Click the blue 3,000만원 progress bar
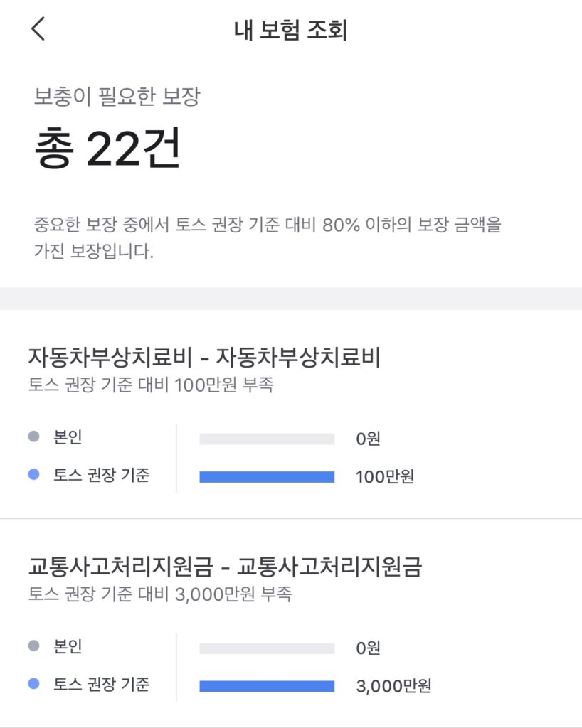 267,685
